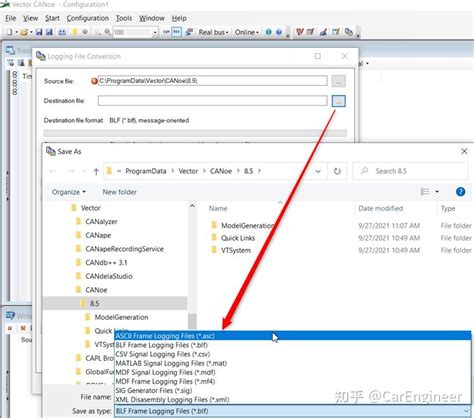The height and width of the screenshot is (418, 474).
Task: Click the save configuration floppy icon
Action: (x=39, y=32)
